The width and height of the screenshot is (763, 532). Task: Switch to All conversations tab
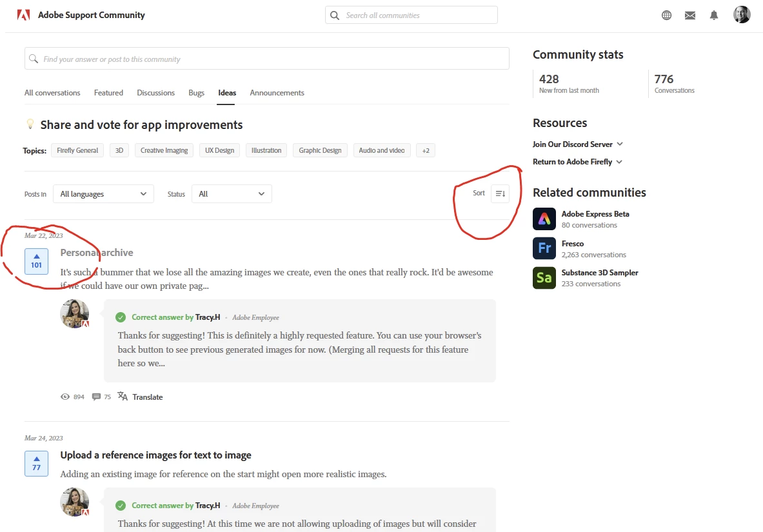[x=52, y=92]
